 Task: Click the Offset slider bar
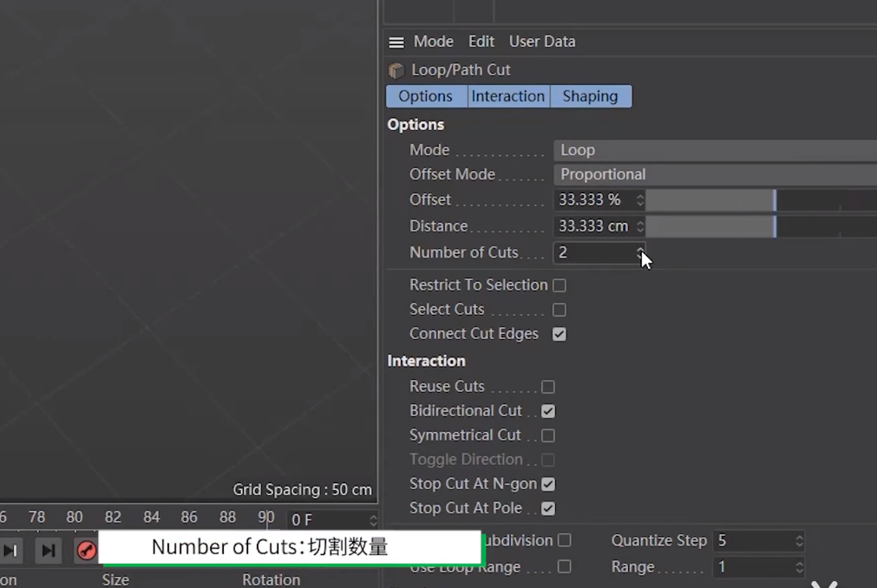(x=762, y=200)
